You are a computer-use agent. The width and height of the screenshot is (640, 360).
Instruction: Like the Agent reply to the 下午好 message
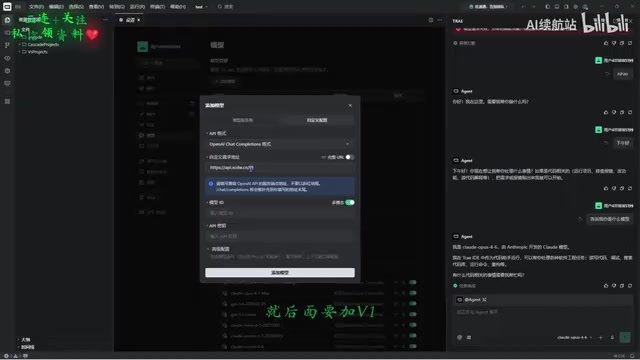pos(606,188)
